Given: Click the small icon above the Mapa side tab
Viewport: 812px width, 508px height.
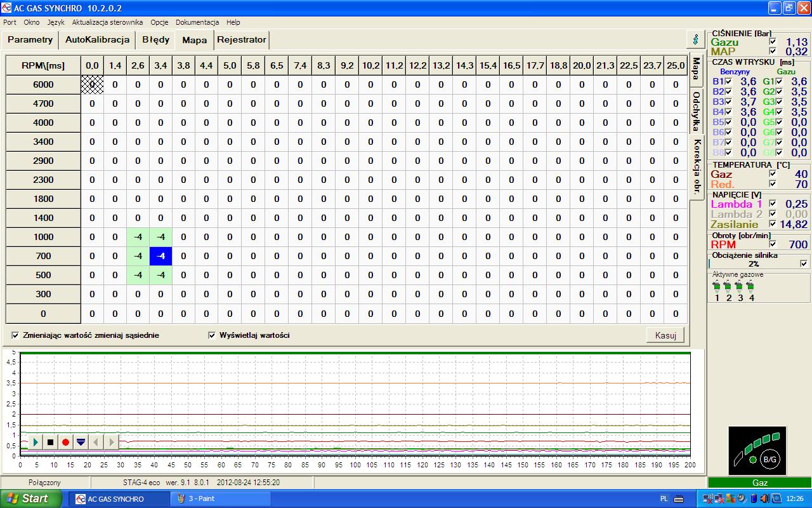Looking at the screenshot, I should (695, 39).
